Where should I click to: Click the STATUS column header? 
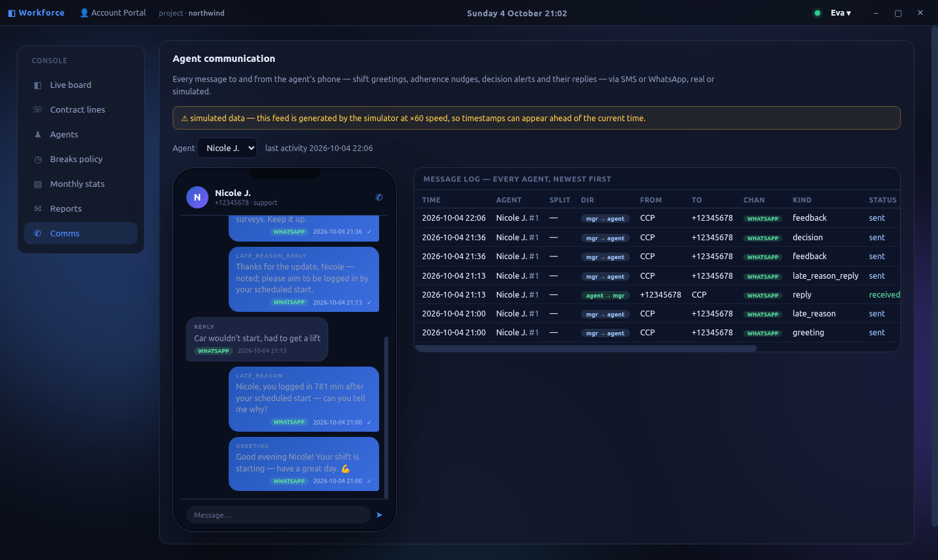883,200
